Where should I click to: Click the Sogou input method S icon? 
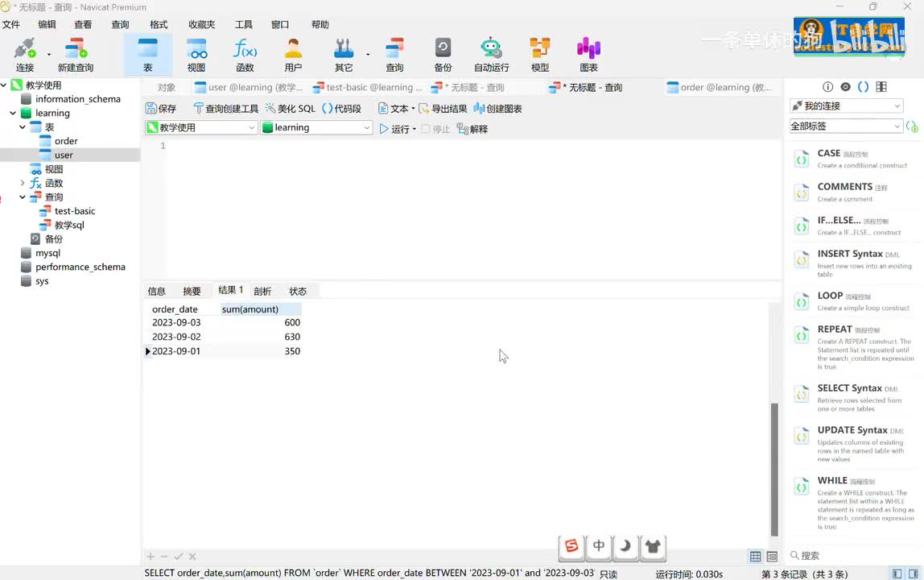[571, 546]
